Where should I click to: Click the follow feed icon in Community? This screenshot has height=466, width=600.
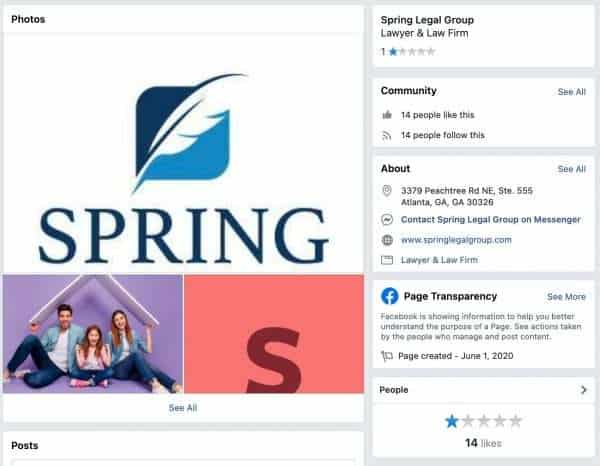point(387,135)
